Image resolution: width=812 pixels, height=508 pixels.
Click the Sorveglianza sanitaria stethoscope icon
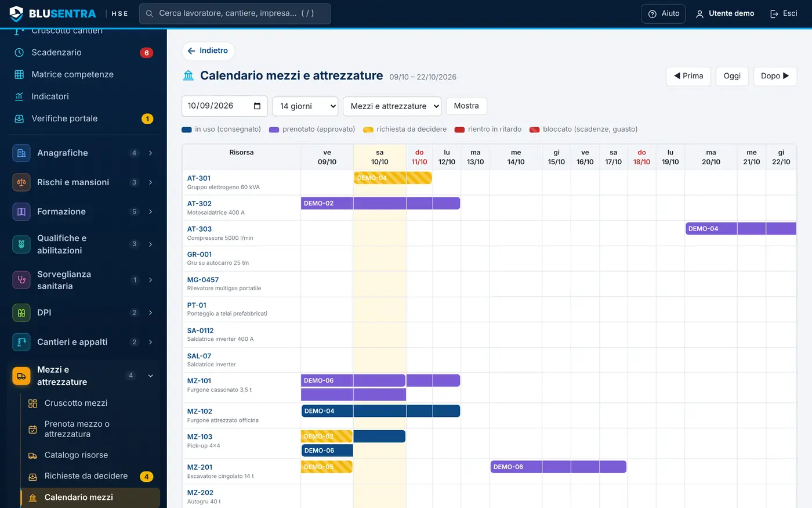tap(21, 280)
